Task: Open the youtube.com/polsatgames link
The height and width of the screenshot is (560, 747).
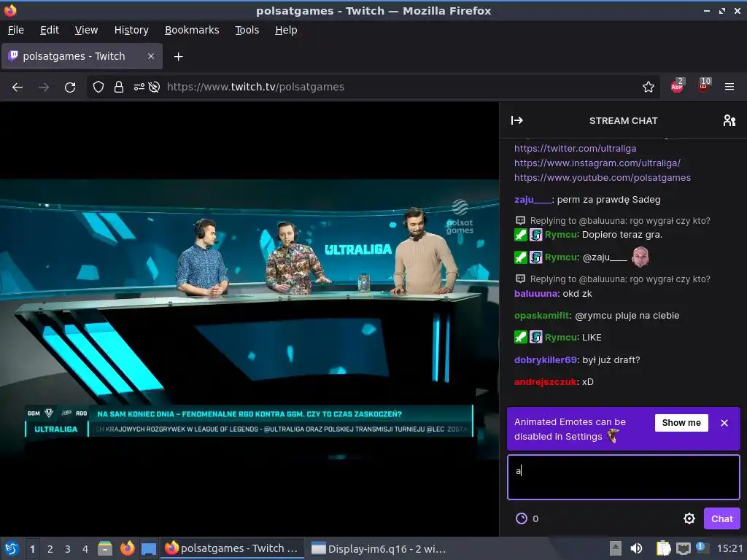Action: tap(602, 178)
